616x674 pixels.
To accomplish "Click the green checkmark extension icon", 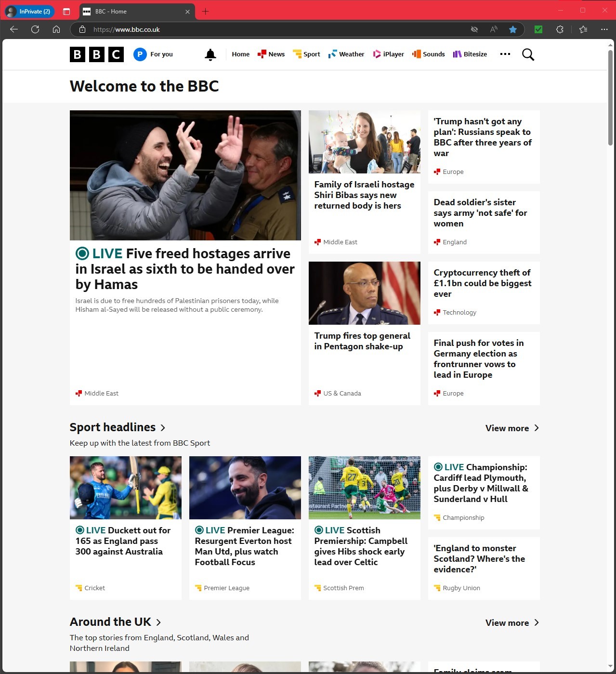I will (538, 29).
